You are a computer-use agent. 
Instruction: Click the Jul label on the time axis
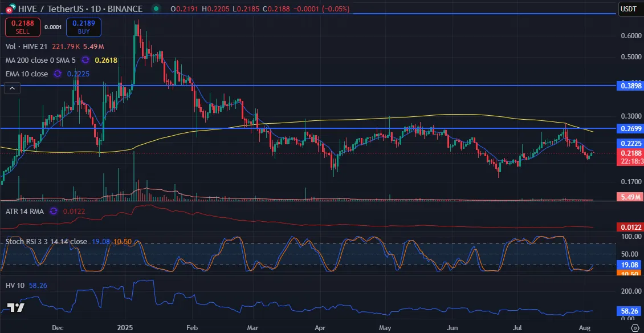518,327
